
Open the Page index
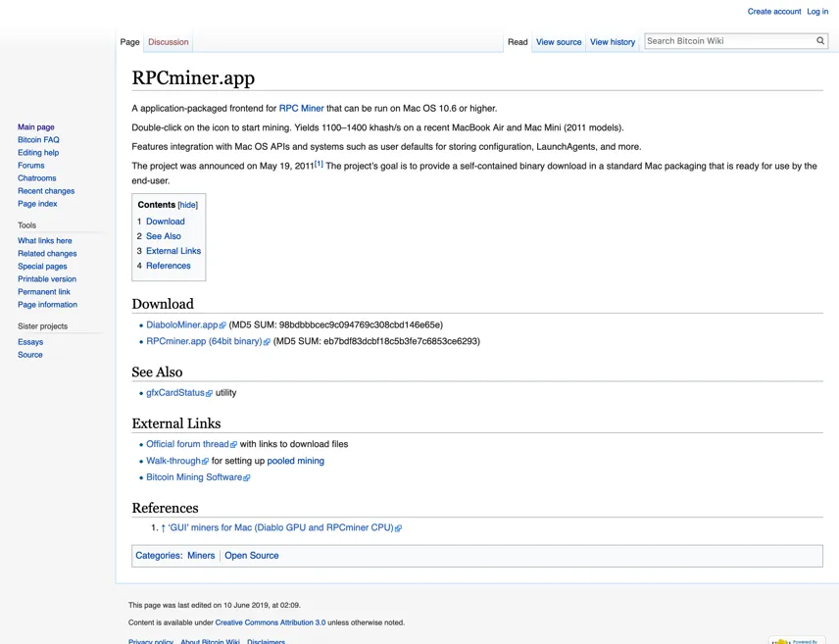coord(37,204)
